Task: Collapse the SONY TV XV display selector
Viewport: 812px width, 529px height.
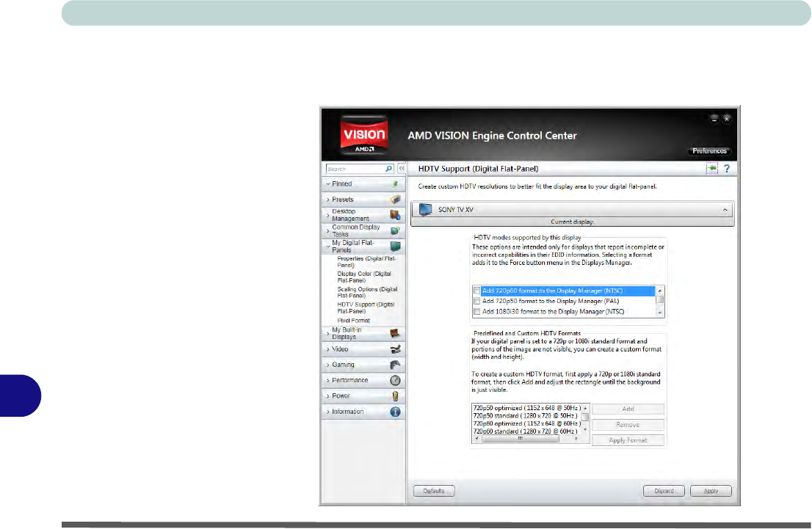Action: pos(725,210)
